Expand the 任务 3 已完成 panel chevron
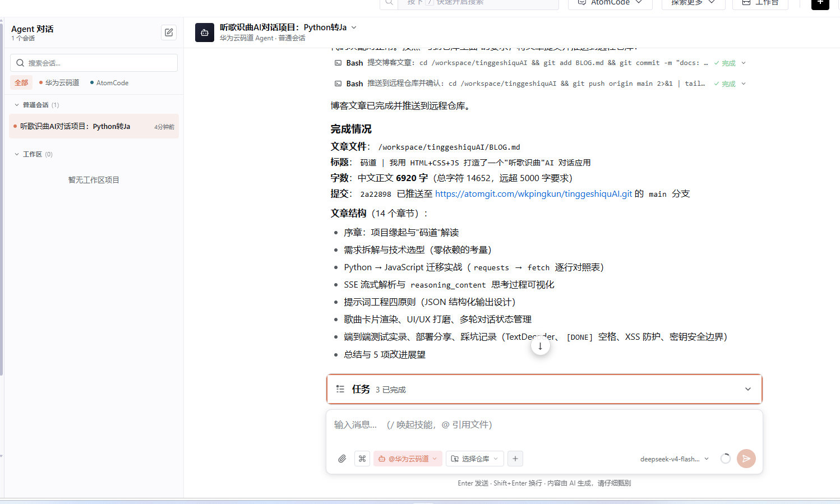Screen dimensions: 840x504 tap(748, 389)
